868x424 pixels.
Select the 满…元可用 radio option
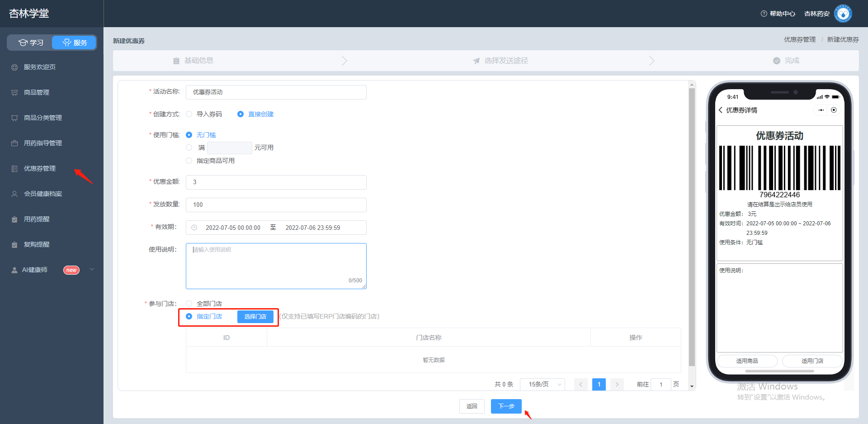point(189,148)
